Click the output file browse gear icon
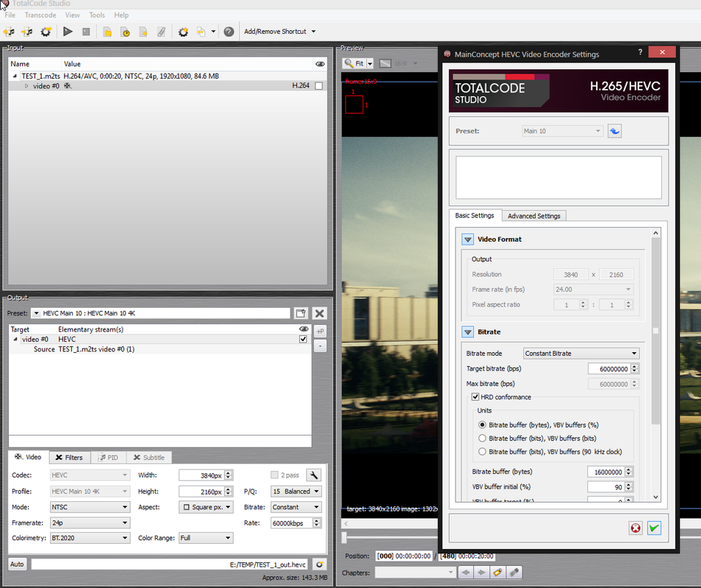 [x=319, y=564]
